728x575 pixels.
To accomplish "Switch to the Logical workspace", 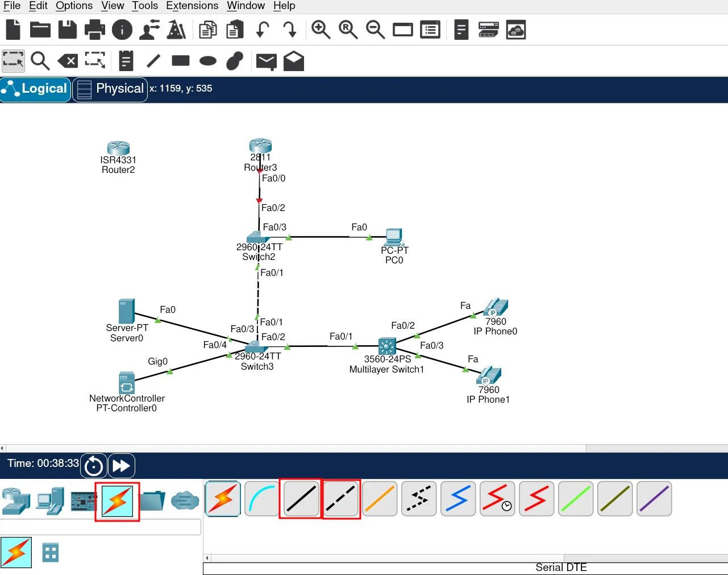I will point(35,89).
